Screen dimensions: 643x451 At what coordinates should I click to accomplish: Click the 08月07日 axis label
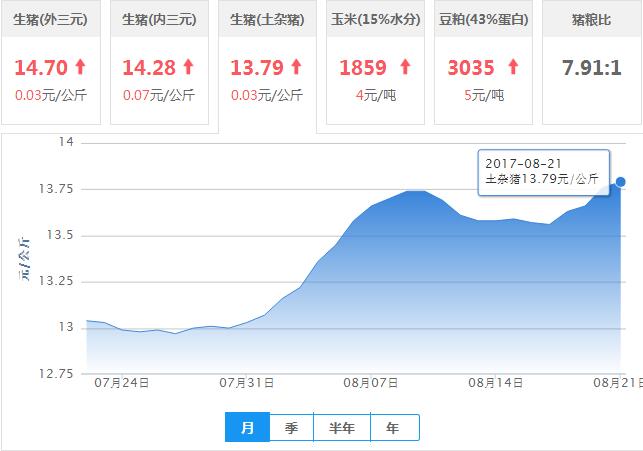point(371,383)
